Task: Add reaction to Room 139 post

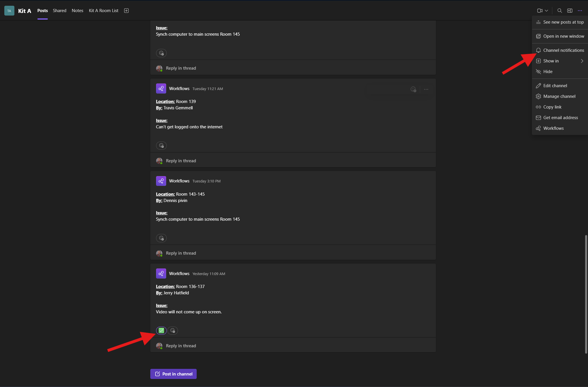Action: click(161, 146)
